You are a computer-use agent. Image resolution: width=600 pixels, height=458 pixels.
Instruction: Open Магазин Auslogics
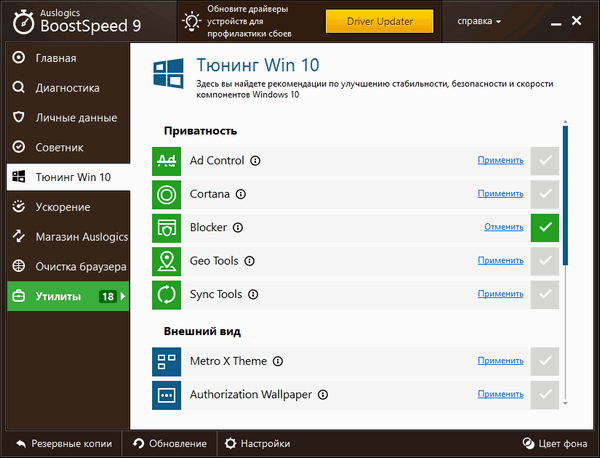point(68,237)
